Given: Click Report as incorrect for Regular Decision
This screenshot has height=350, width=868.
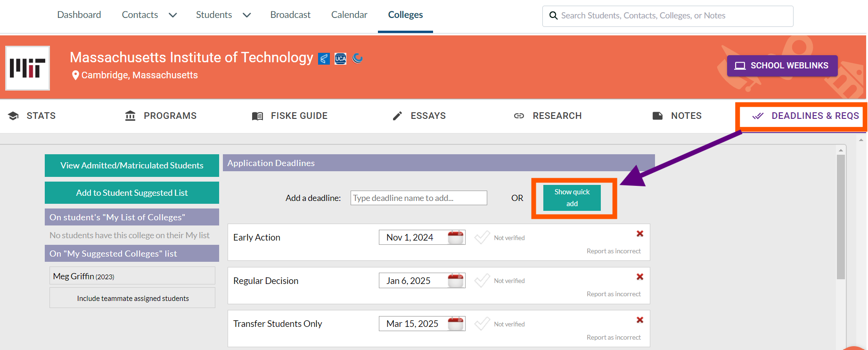Looking at the screenshot, I should pos(614,294).
